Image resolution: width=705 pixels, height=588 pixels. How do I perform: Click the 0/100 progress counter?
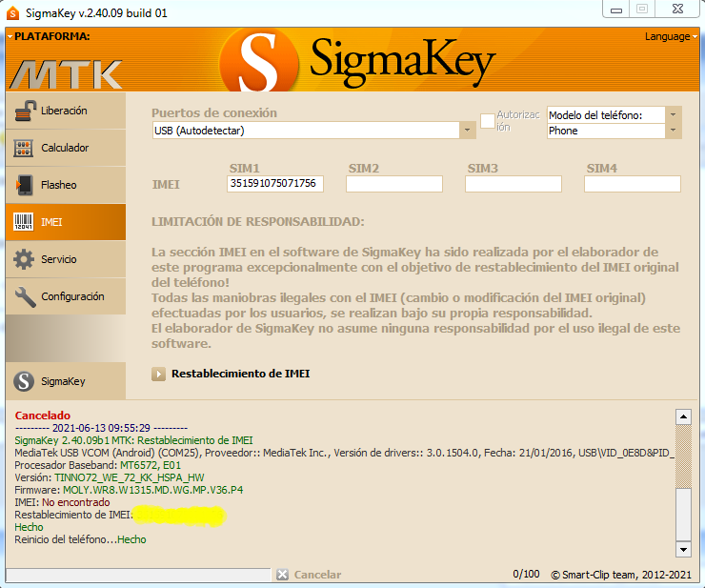click(526, 574)
